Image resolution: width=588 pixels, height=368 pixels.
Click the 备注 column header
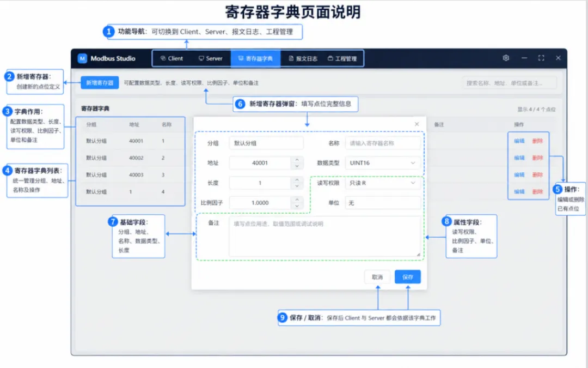point(439,124)
